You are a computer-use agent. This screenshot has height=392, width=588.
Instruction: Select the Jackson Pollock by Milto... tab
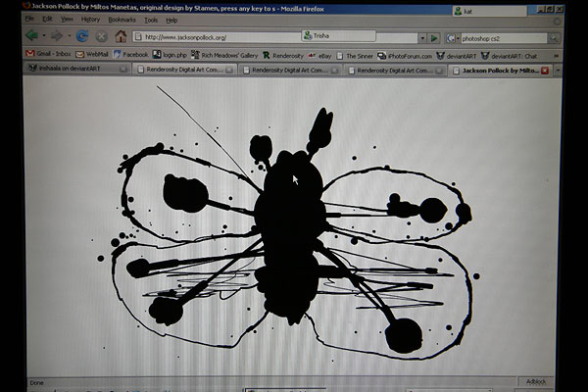click(x=500, y=71)
